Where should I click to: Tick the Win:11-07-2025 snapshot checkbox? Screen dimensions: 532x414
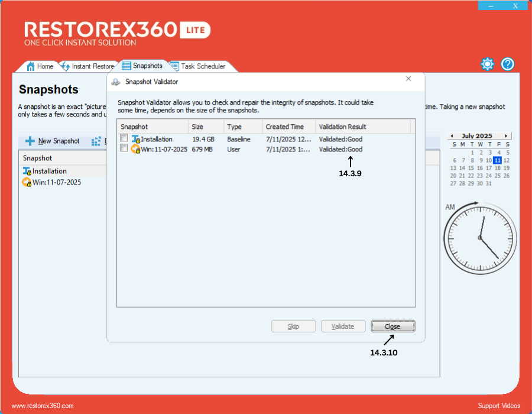(124, 148)
